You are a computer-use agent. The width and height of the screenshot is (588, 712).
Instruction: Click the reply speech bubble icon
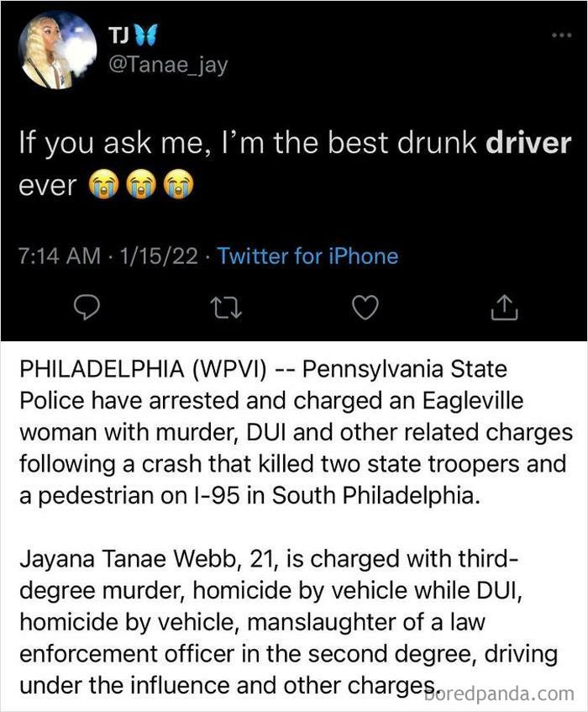click(x=87, y=309)
